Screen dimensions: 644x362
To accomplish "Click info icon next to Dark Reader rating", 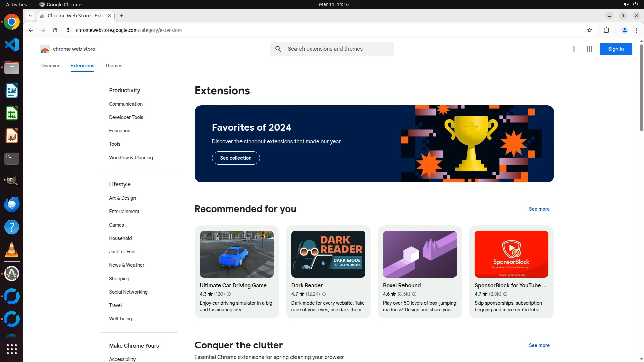I will click(x=324, y=294).
